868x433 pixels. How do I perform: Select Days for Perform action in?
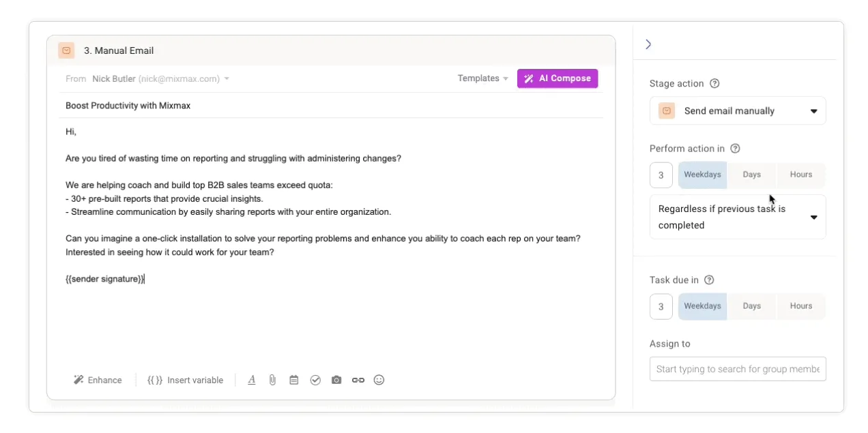click(751, 175)
